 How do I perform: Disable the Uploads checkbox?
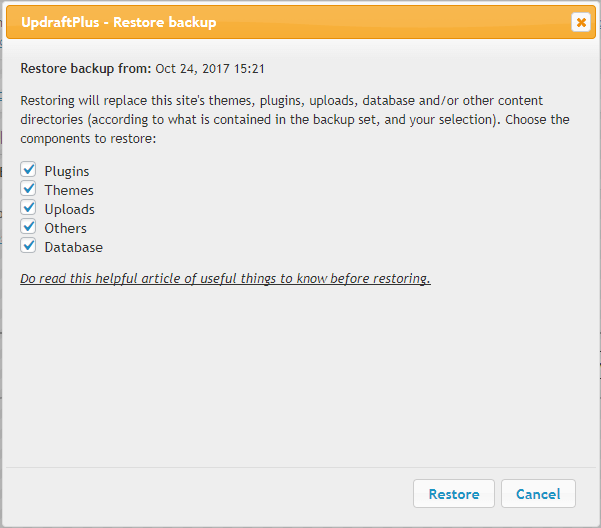pos(28,208)
